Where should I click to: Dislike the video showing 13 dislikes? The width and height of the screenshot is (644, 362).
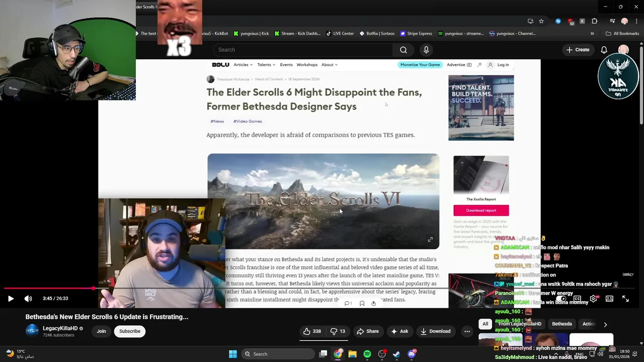click(x=338, y=331)
